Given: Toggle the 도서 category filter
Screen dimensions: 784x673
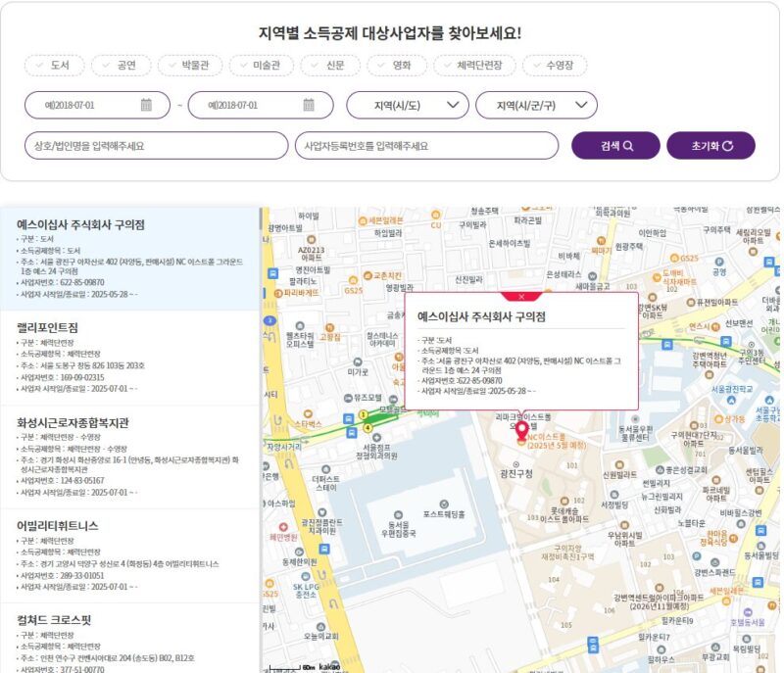Looking at the screenshot, I should tap(55, 66).
